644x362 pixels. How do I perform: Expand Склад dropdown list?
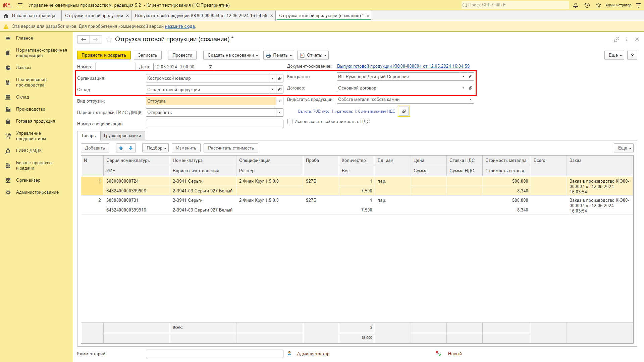(272, 90)
